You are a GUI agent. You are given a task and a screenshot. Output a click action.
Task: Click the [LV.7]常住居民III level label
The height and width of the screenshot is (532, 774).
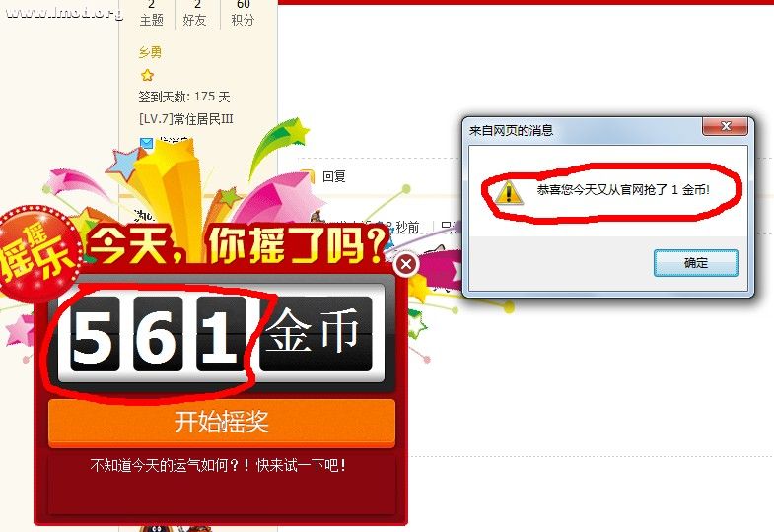pos(185,119)
